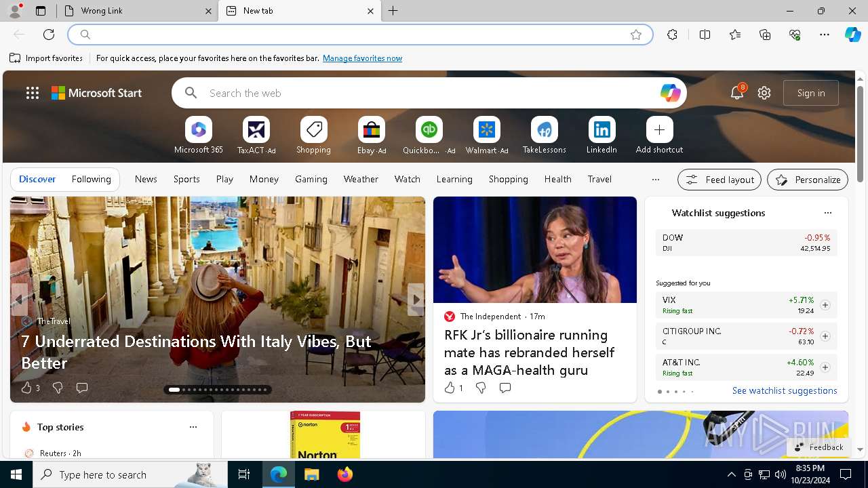This screenshot has height=488, width=868.
Task: Add VIX to watchlist
Action: [825, 305]
